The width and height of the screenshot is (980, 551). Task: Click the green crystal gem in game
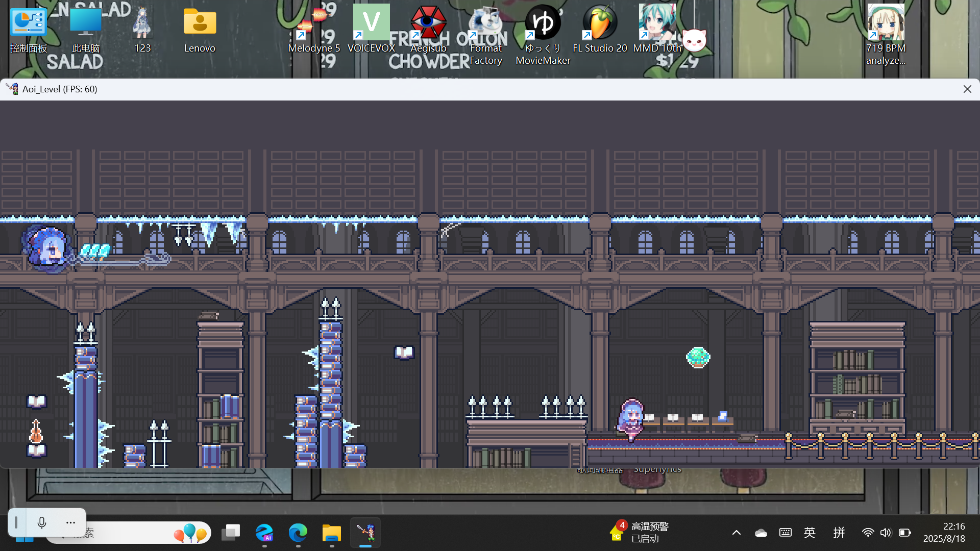[x=698, y=357]
